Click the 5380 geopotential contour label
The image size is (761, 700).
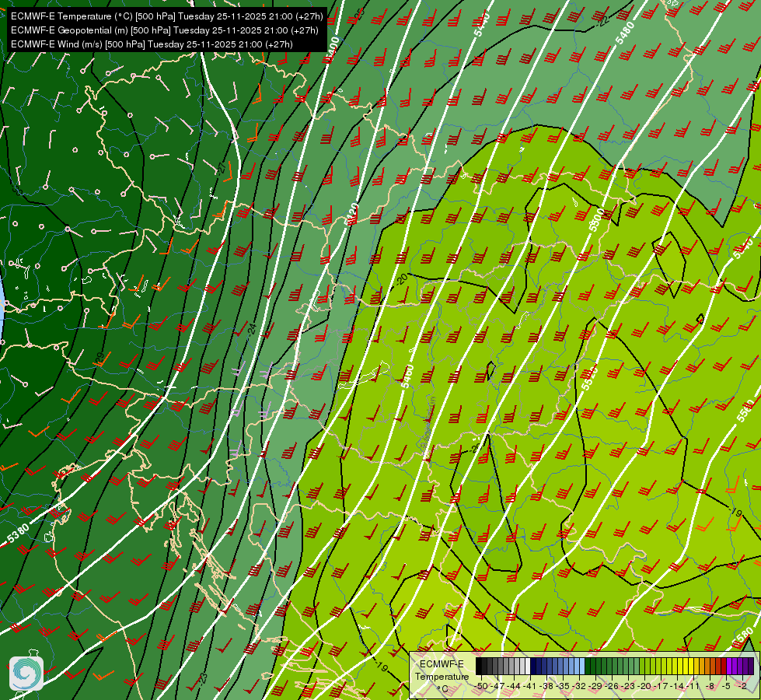click(x=19, y=533)
